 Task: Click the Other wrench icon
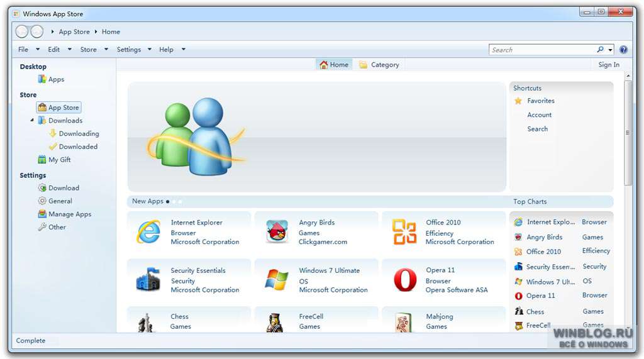click(42, 227)
